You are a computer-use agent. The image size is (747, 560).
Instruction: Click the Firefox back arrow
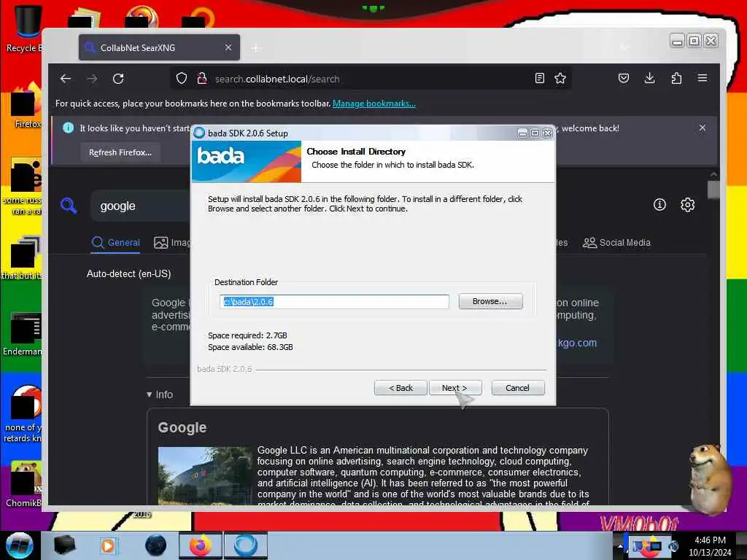(66, 79)
